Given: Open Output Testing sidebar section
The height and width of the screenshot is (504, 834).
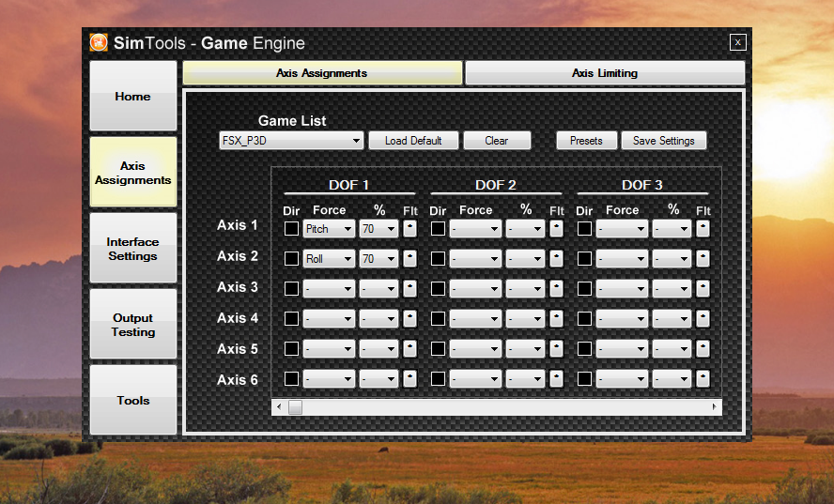Looking at the screenshot, I should [x=133, y=325].
